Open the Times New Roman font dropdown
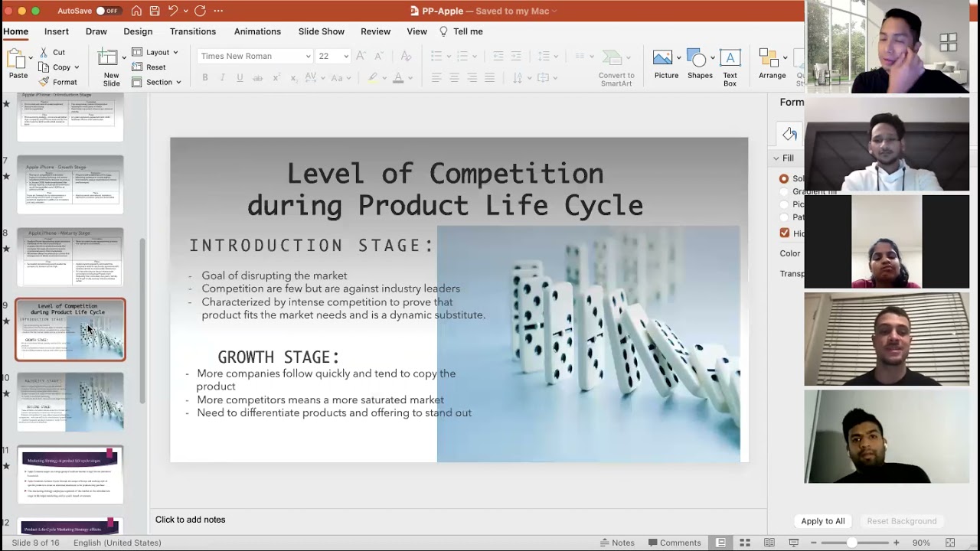This screenshot has height=551, width=980. (x=256, y=56)
